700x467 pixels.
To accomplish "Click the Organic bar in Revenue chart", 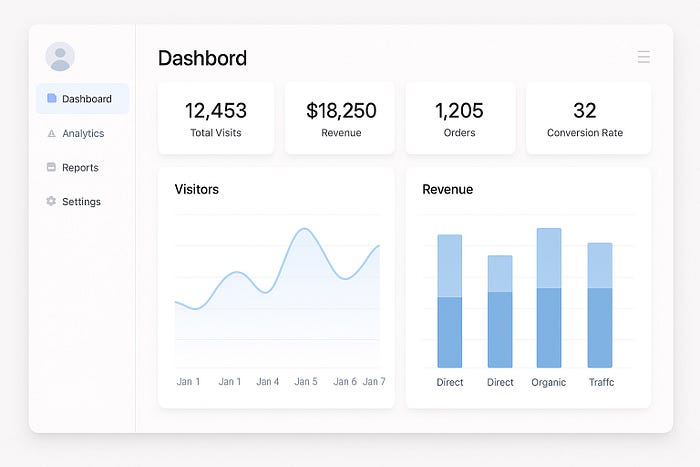I will tap(549, 298).
